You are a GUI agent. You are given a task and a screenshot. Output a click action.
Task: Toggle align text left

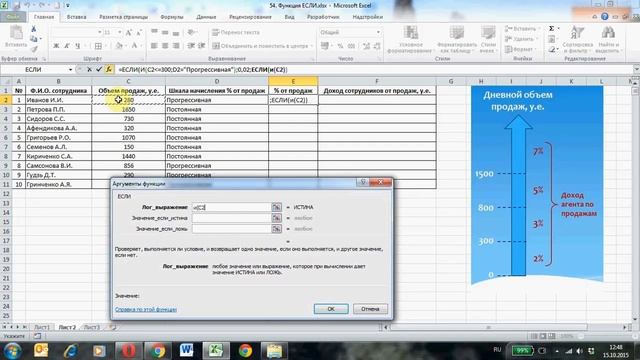click(154, 46)
